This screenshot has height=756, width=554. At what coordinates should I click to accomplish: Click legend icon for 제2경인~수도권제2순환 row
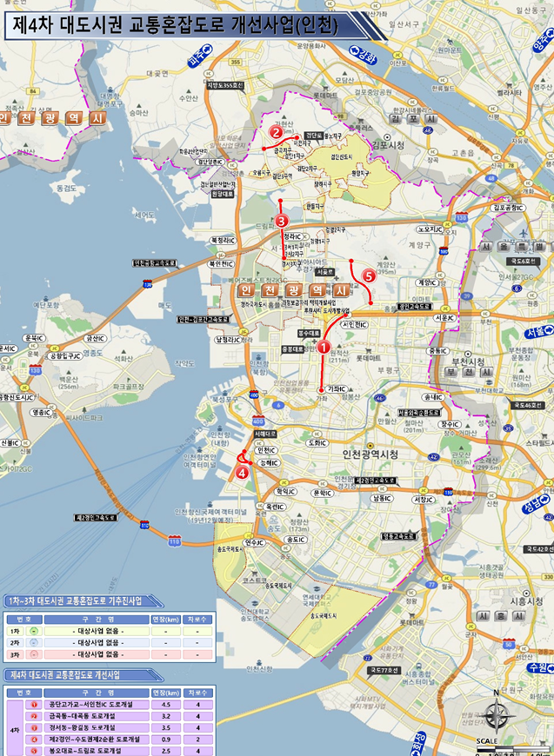(x=34, y=739)
